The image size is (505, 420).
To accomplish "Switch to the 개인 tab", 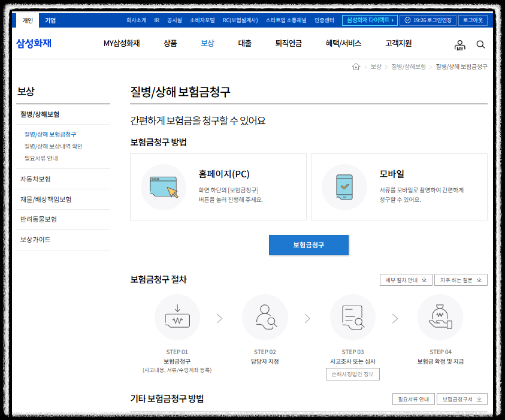I will coord(28,20).
